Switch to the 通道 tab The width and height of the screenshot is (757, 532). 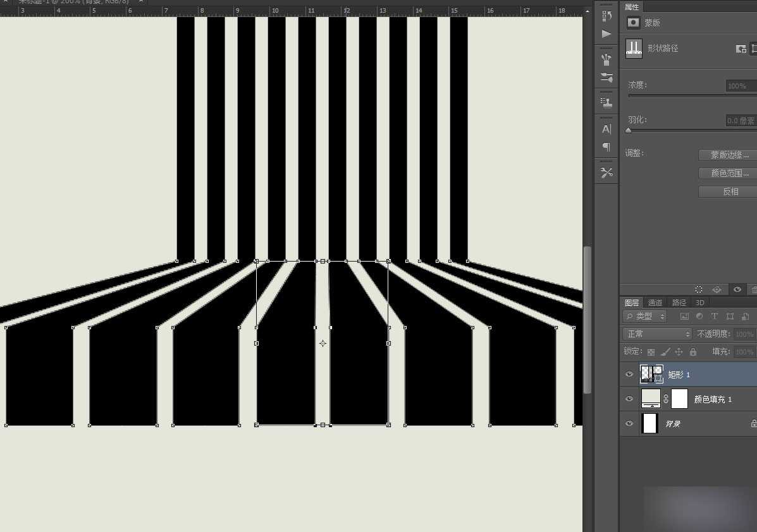(x=655, y=303)
